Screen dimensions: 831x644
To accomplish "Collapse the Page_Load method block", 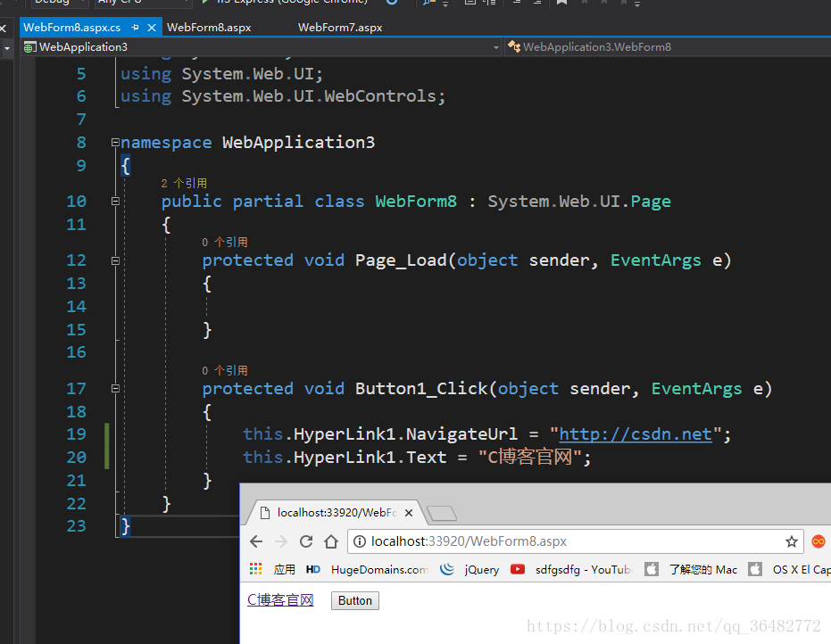I will (115, 260).
